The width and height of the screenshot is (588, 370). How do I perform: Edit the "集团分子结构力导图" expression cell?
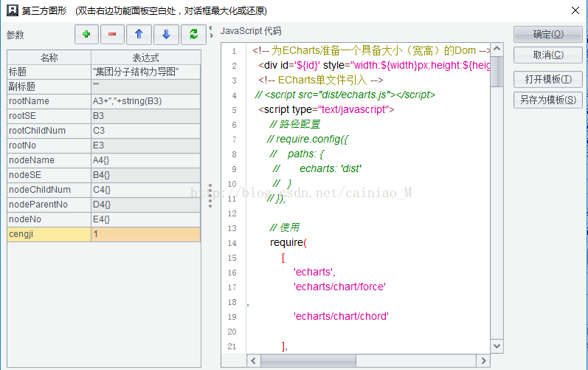[x=146, y=72]
